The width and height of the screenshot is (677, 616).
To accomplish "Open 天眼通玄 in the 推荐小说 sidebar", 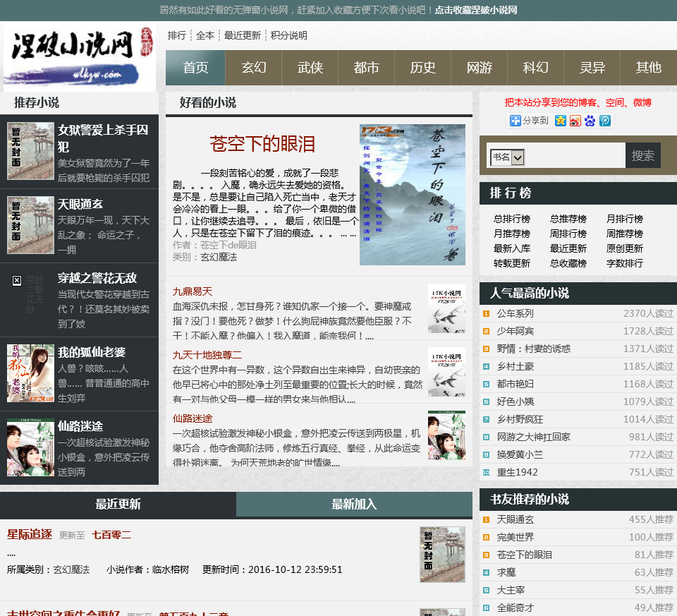I will (x=80, y=204).
